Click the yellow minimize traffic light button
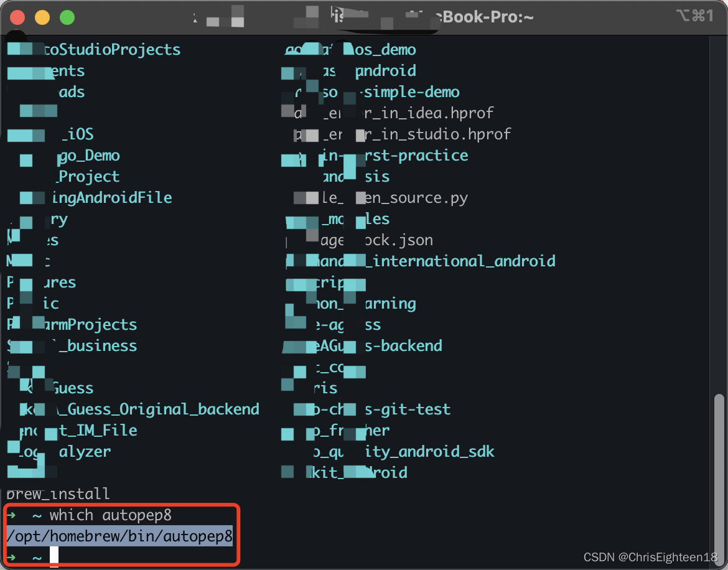728x570 pixels. pyautogui.click(x=41, y=17)
